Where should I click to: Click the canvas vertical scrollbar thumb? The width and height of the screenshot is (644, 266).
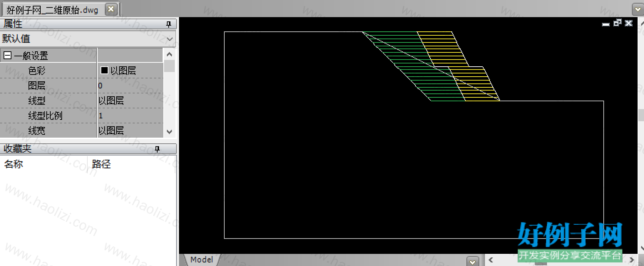point(641,115)
